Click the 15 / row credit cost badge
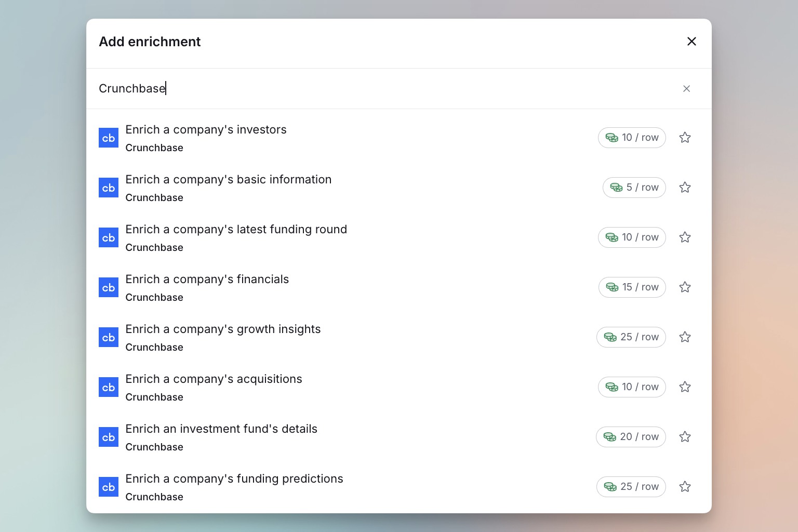The height and width of the screenshot is (532, 798). 632,287
